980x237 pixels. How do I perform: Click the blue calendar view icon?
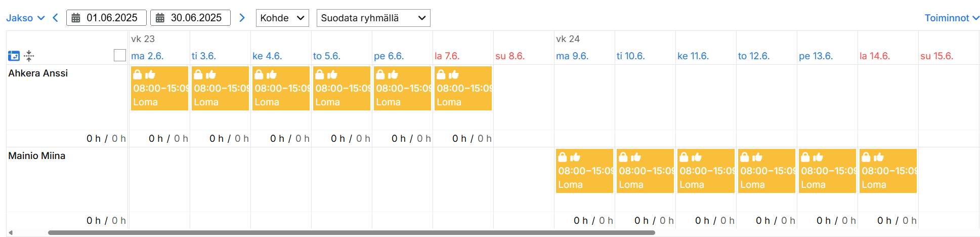click(14, 56)
